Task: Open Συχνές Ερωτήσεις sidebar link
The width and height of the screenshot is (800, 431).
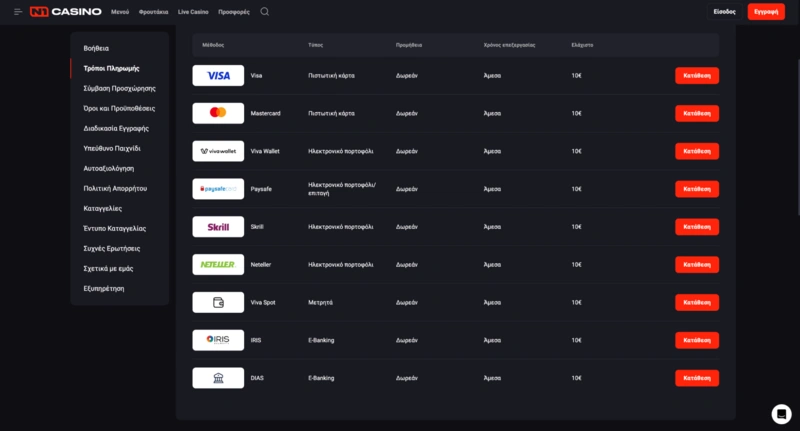Action: click(112, 248)
